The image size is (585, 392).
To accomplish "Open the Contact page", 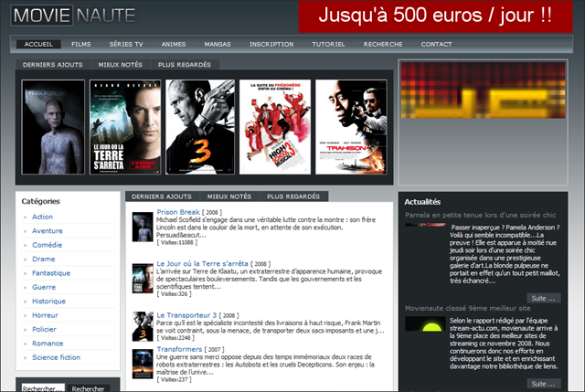I will click(x=437, y=45).
